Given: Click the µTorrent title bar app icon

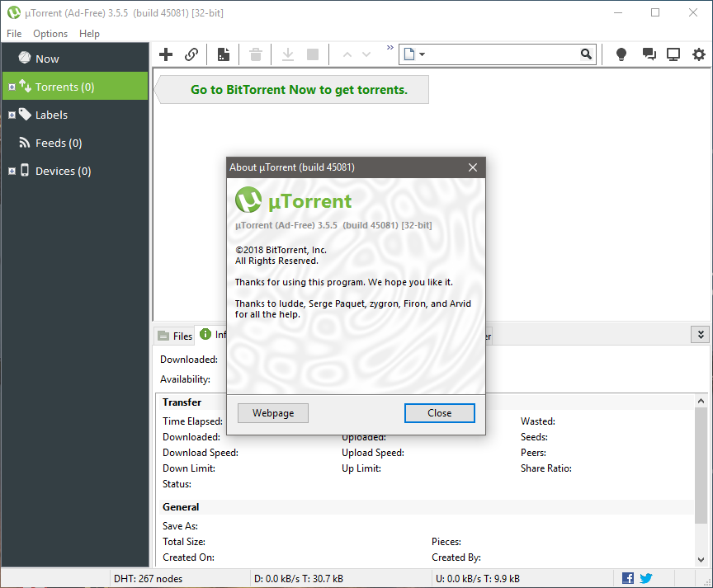Looking at the screenshot, I should (x=14, y=12).
